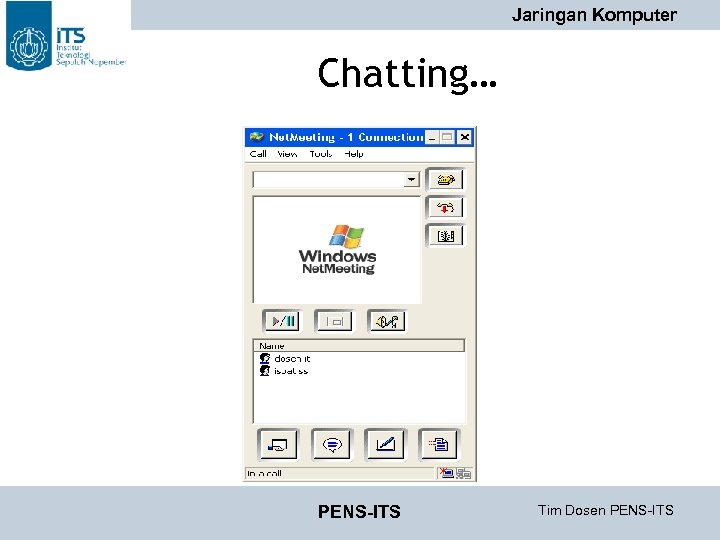Image resolution: width=720 pixels, height=540 pixels.
Task: Click the Windows NetMeeting video display area
Action: point(338,250)
